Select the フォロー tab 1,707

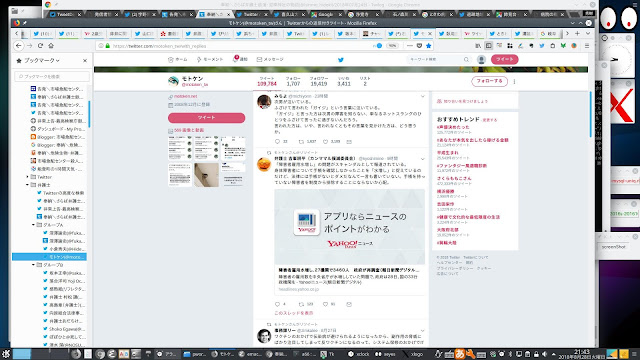click(293, 81)
